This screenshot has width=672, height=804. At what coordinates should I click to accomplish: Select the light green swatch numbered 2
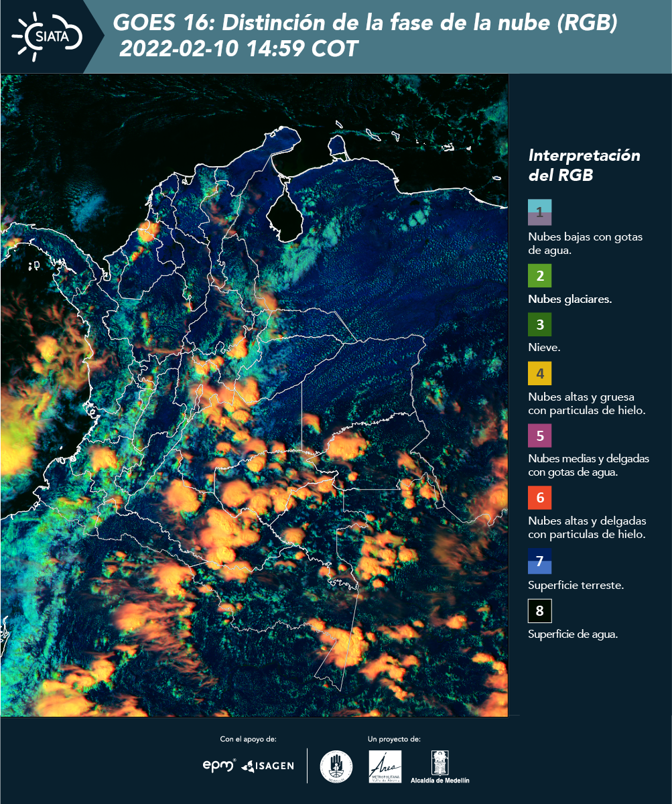pos(539,275)
